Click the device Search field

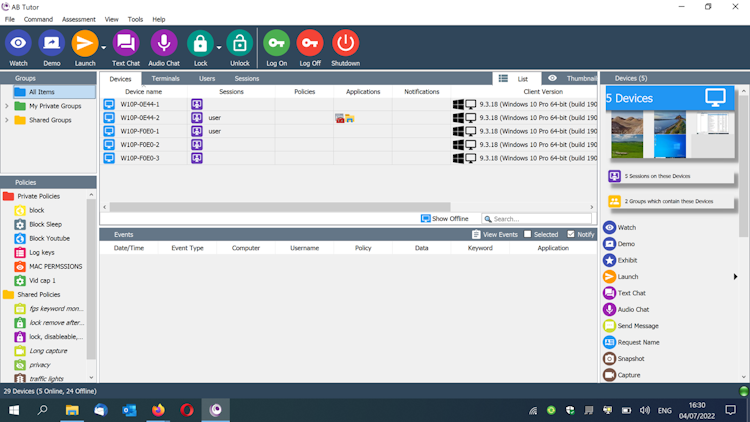[x=537, y=219]
